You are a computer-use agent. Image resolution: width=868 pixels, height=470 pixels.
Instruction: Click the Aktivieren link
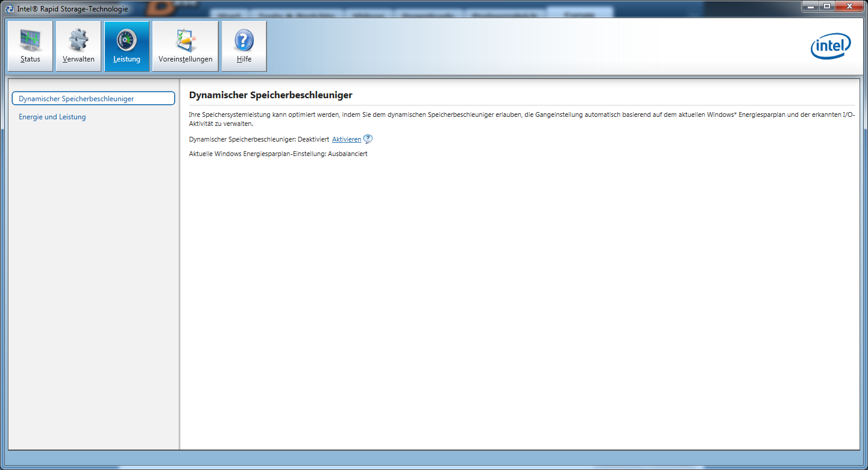point(347,139)
